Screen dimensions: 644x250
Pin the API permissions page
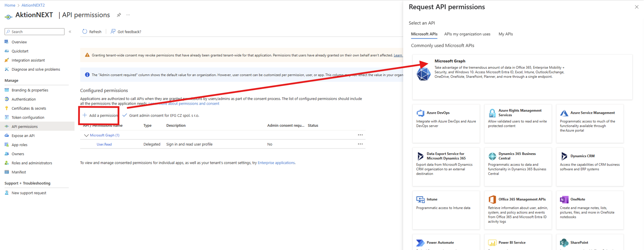click(x=119, y=15)
